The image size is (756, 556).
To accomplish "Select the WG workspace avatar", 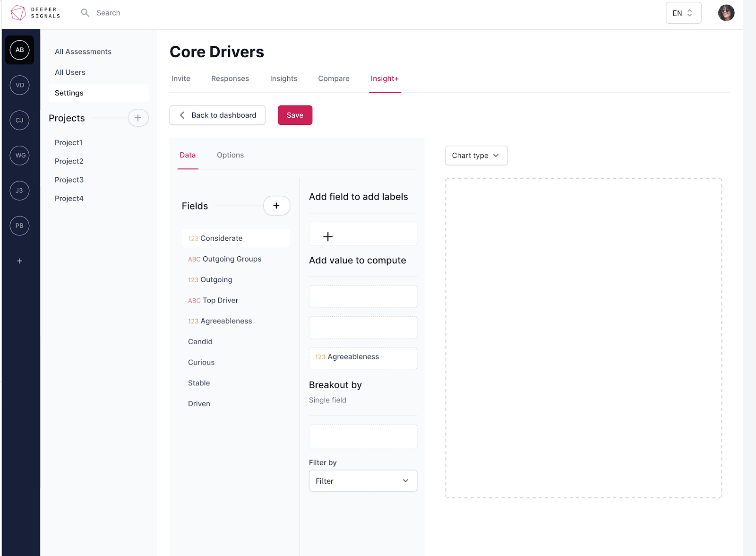I will tap(19, 155).
